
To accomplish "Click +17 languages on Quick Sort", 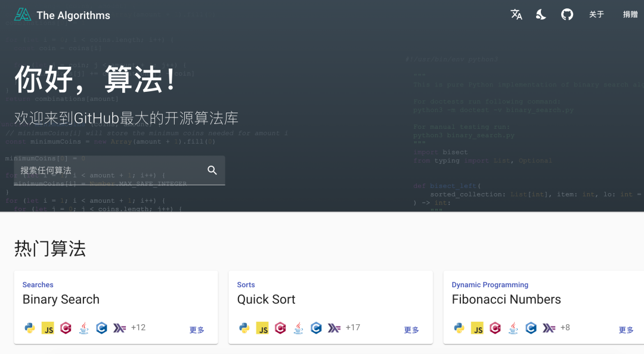I will (353, 327).
